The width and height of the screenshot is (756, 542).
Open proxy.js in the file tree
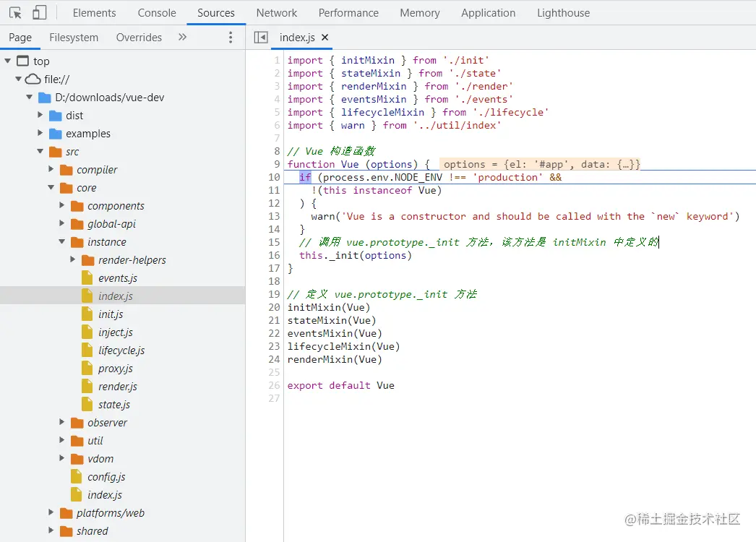[x=115, y=369]
